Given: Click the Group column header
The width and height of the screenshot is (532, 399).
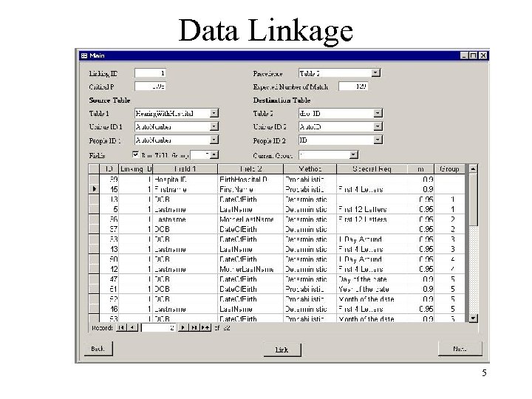Looking at the screenshot, I should point(449,169).
